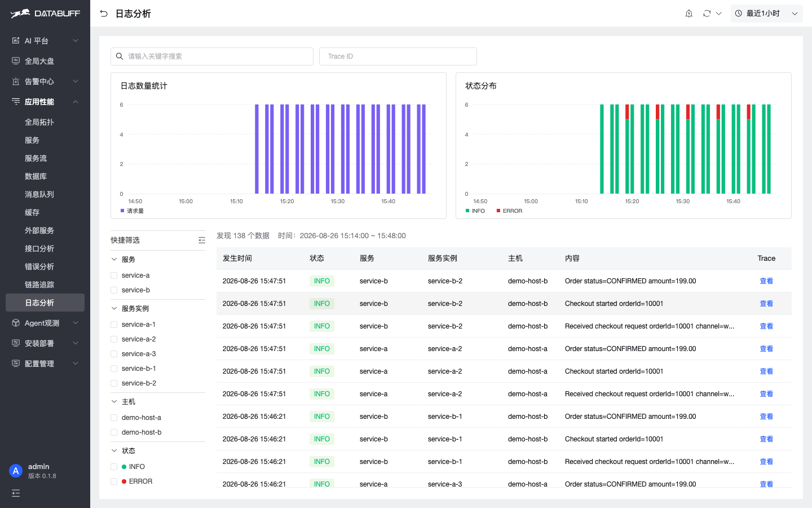The image size is (812, 508).
Task: Click the INFO legend marker in 状态分布
Action: click(467, 211)
